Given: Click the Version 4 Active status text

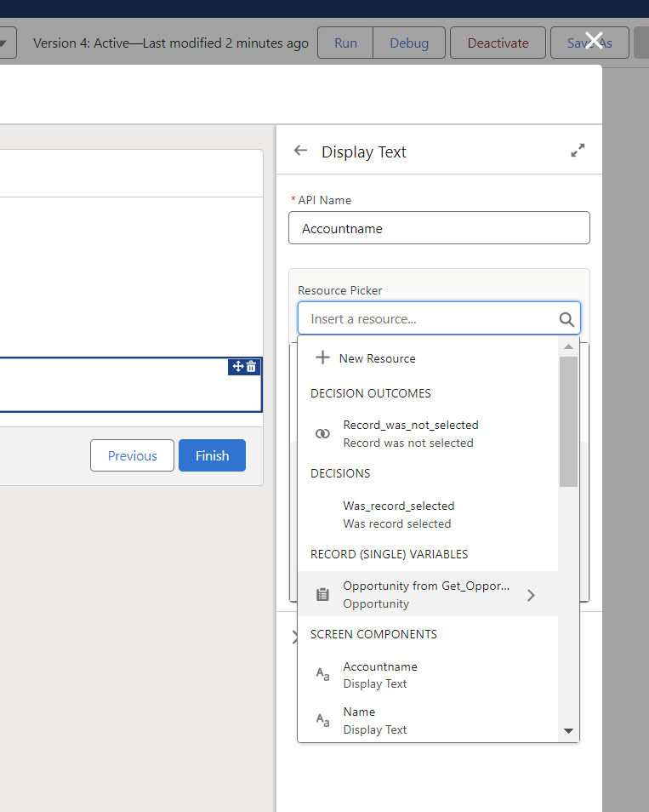Looking at the screenshot, I should click(x=171, y=43).
